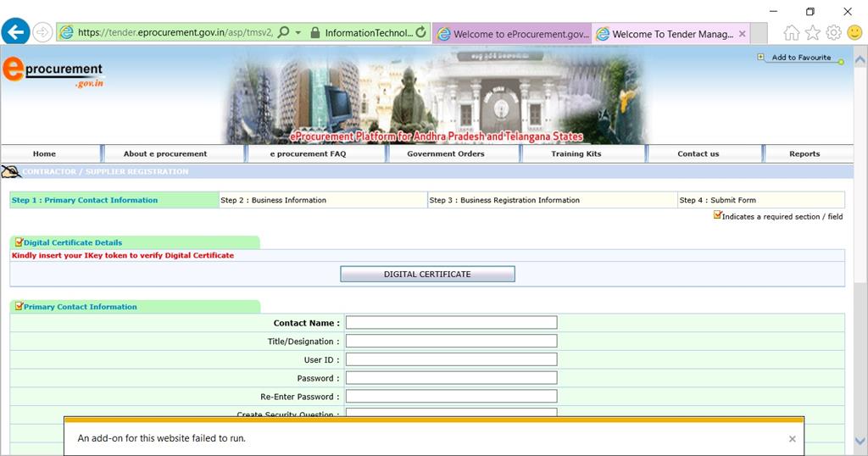Viewport: 868px width, 456px height.
Task: Select Step 4 : Submit Form
Action: (761, 200)
